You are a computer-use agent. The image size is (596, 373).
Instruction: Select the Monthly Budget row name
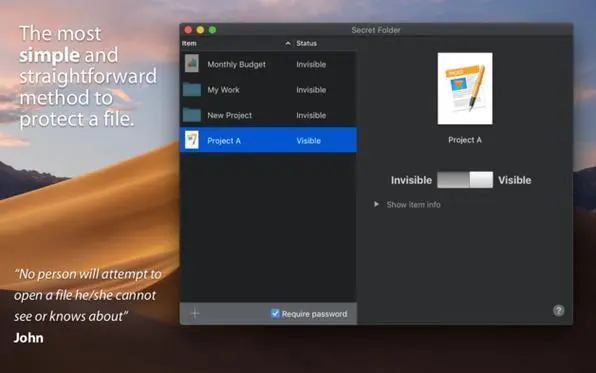tap(236, 64)
